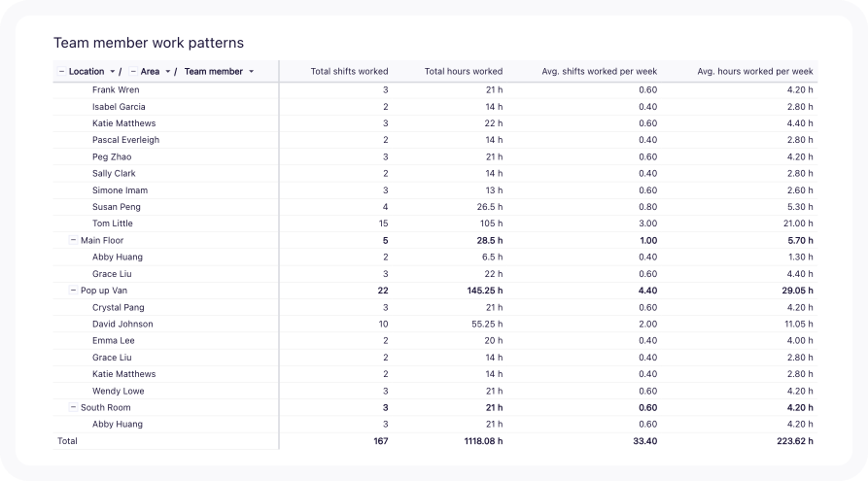Viewport: 868px width, 481px height.
Task: Click the Total row label
Action: point(67,440)
